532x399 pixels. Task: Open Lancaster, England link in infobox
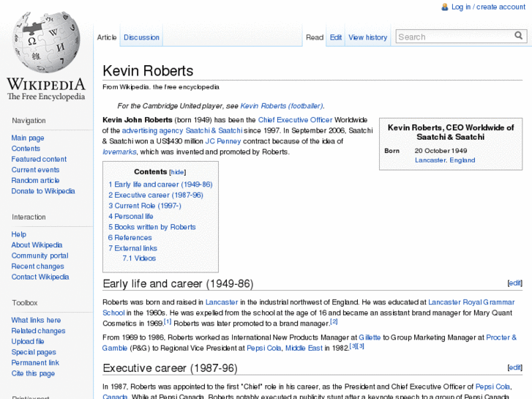tap(445, 160)
